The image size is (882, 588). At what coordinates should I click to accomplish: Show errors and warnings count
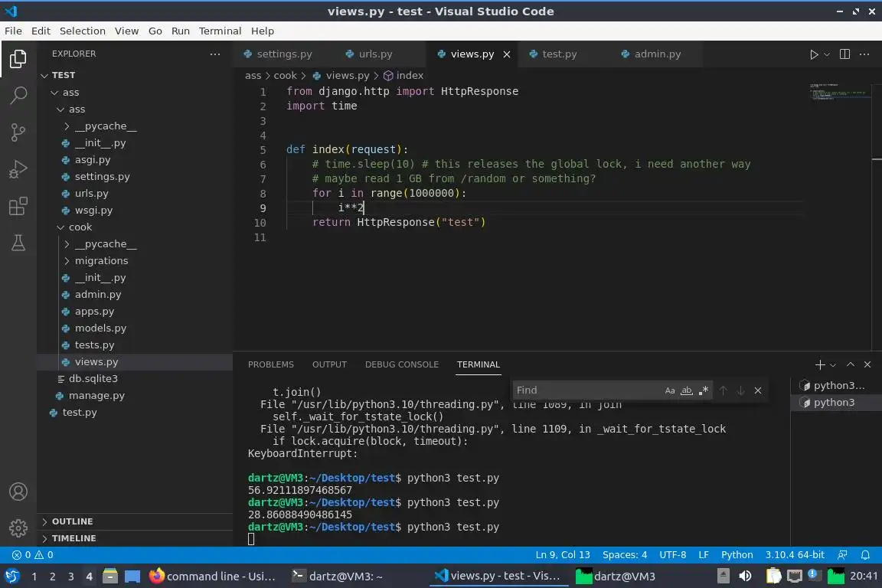click(33, 555)
